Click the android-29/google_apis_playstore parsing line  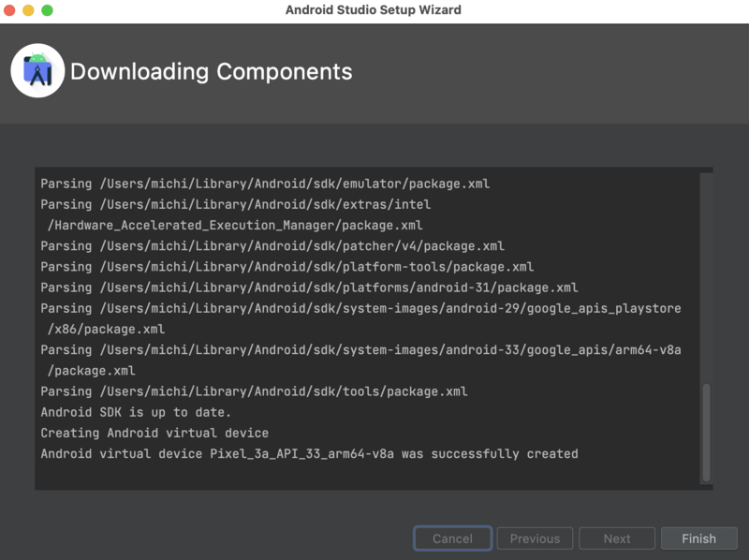[x=360, y=308]
